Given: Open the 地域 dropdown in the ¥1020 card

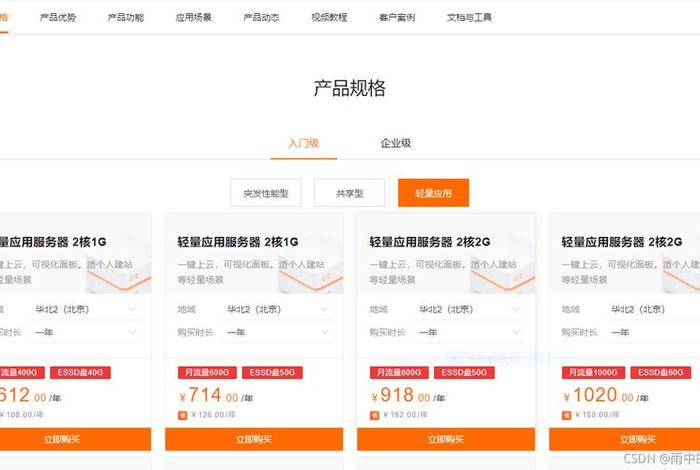Looking at the screenshot, I should point(654,309).
